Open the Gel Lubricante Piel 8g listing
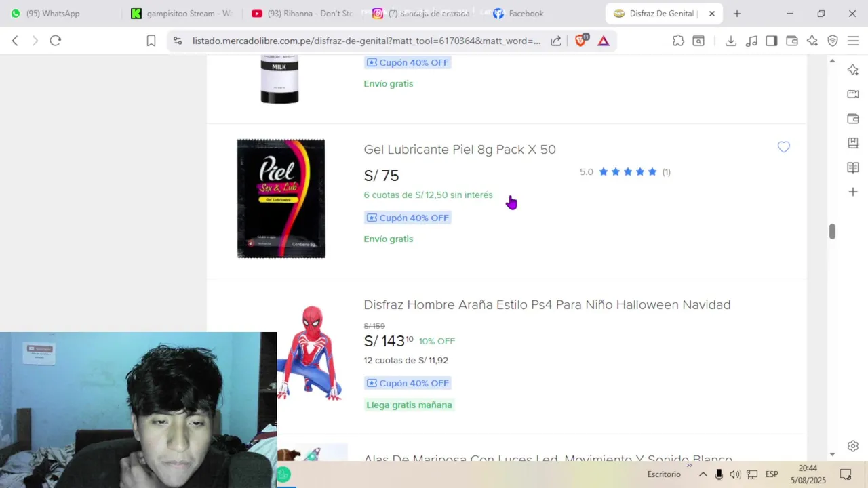Viewport: 868px width, 488px height. click(x=460, y=150)
